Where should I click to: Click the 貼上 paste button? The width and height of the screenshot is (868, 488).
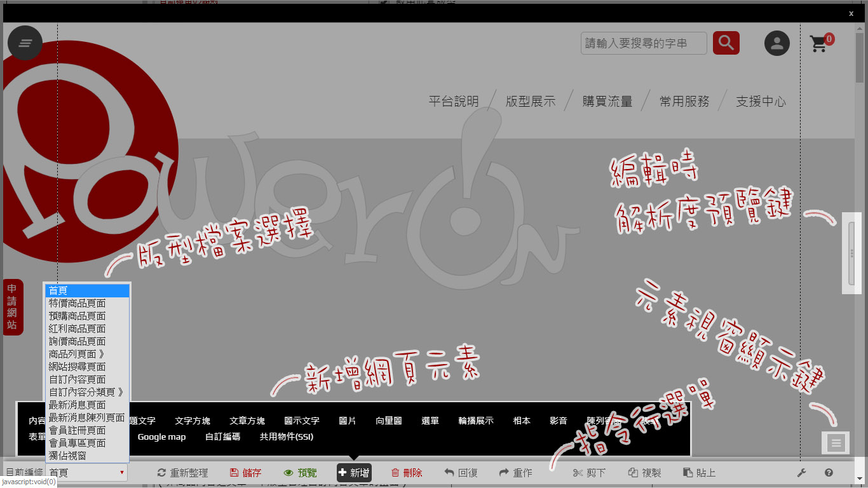click(x=700, y=473)
